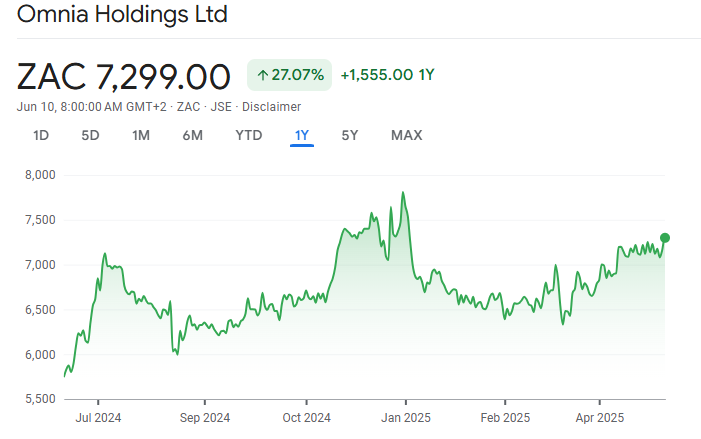Click the Jul 2024 axis label

click(x=98, y=418)
